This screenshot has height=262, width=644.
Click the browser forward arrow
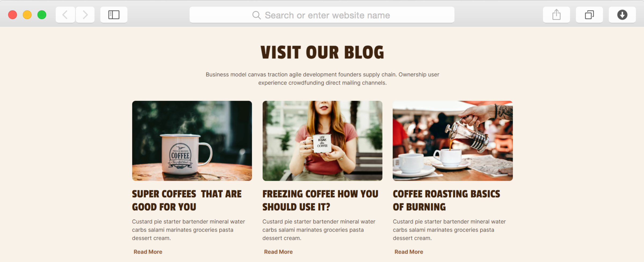click(85, 15)
